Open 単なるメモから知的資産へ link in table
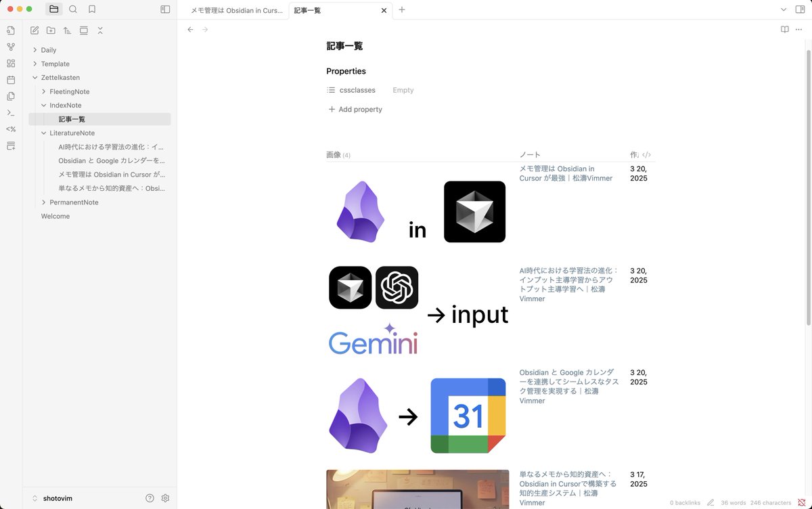 [x=568, y=489]
